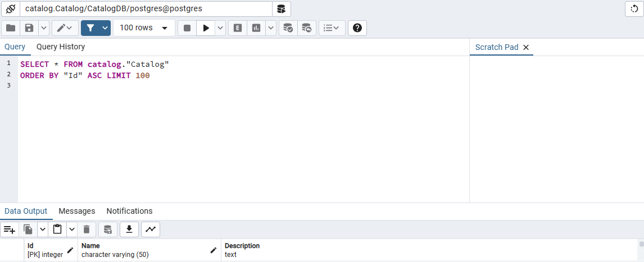Open the new connection database icon
The height and width of the screenshot is (262, 644).
coord(282,8)
